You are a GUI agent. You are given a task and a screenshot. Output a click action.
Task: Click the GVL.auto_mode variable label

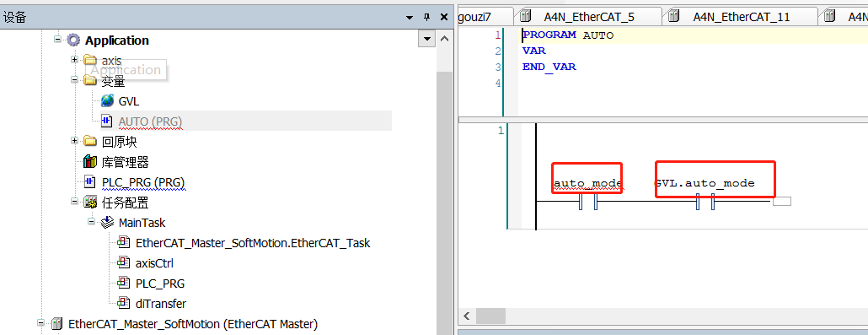(705, 183)
